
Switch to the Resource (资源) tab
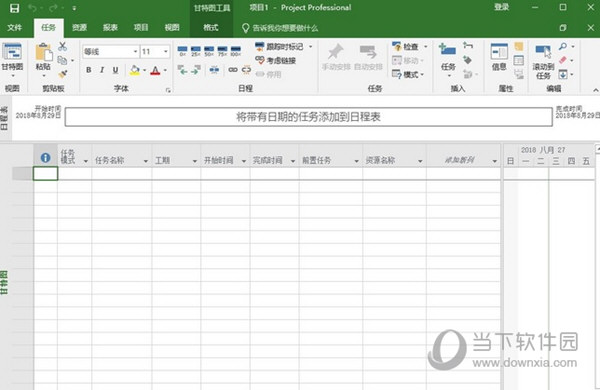(x=79, y=28)
